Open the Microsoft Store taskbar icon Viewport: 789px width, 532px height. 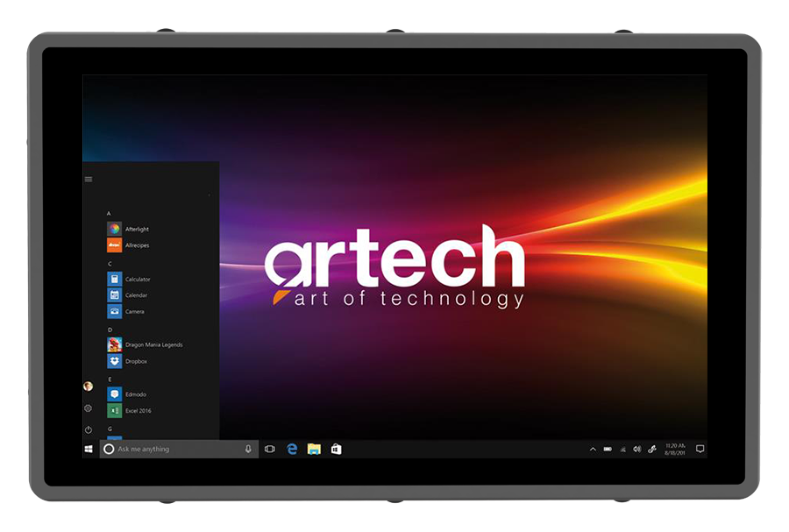336,449
